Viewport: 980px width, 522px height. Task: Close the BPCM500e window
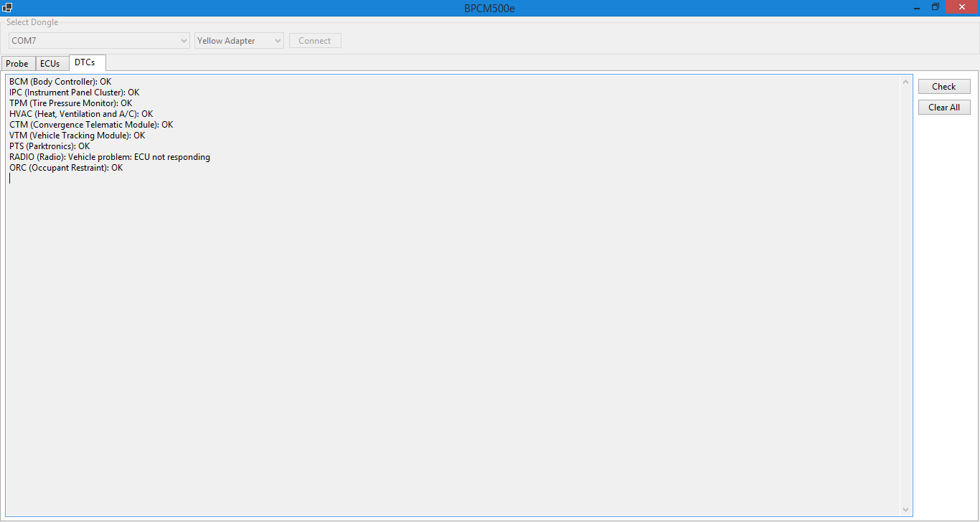pos(962,7)
